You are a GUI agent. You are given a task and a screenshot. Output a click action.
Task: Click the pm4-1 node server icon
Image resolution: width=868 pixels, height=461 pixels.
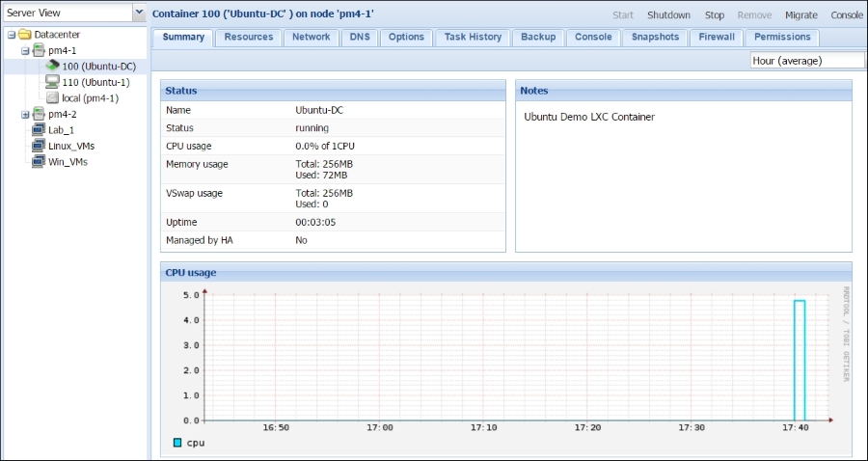[39, 51]
